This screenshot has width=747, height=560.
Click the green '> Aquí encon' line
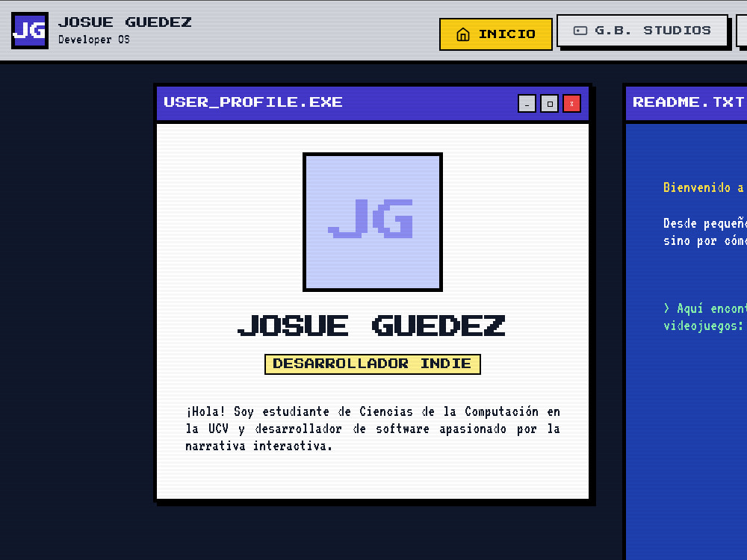point(705,308)
